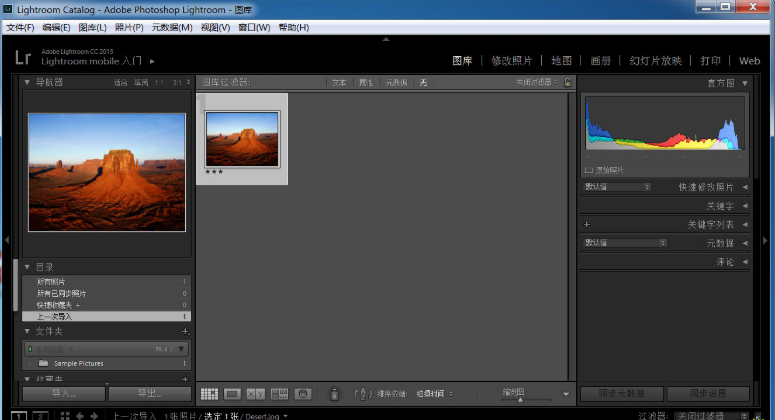Select the painter spray can tool

pos(335,393)
